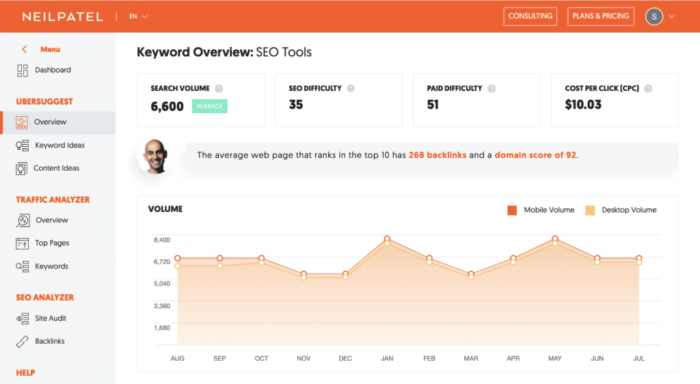Image resolution: width=700 pixels, height=384 pixels.
Task: Click the AUG mobile volume data point
Action: (178, 258)
